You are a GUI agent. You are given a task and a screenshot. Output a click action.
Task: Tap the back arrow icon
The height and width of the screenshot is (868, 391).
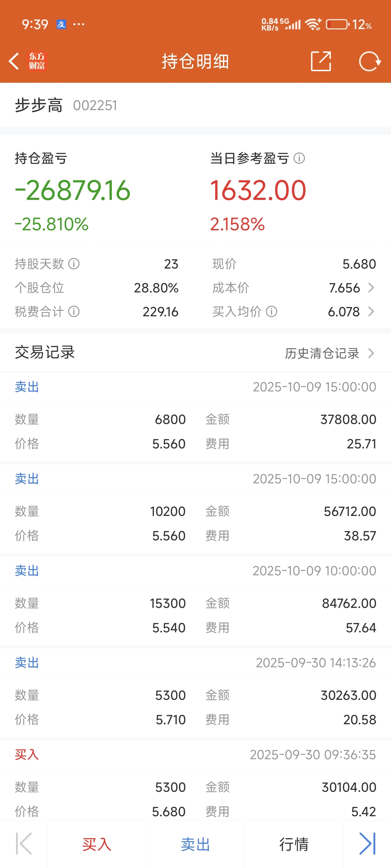coord(14,61)
